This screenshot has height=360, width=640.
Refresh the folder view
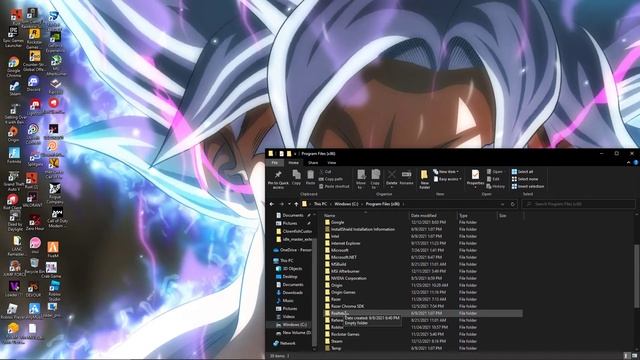pos(513,204)
